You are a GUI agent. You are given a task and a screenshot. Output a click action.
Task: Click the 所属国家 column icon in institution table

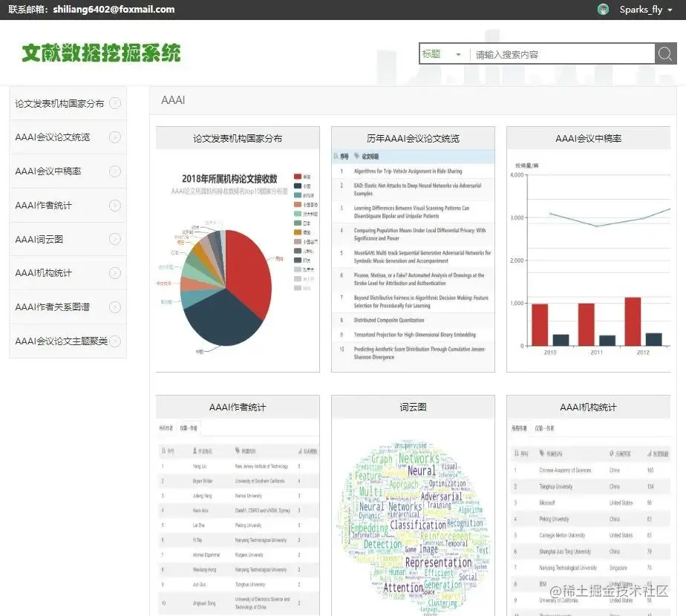612,453
